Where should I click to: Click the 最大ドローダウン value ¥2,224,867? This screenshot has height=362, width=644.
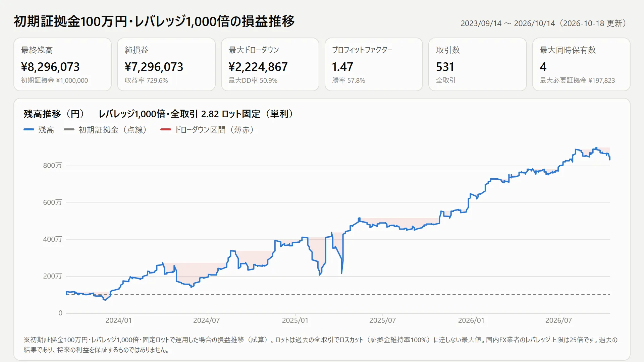pyautogui.click(x=258, y=67)
